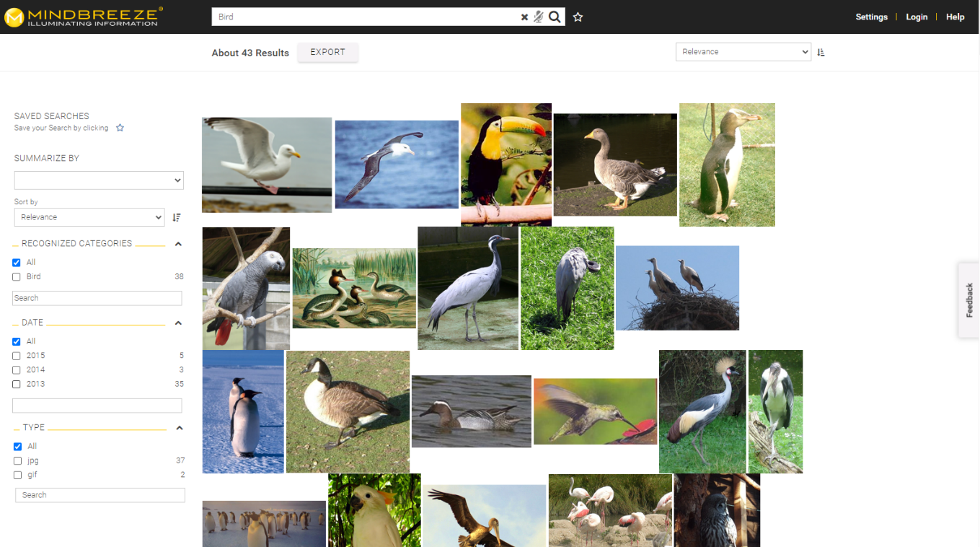Open the grey goose on grass image

tap(615, 165)
